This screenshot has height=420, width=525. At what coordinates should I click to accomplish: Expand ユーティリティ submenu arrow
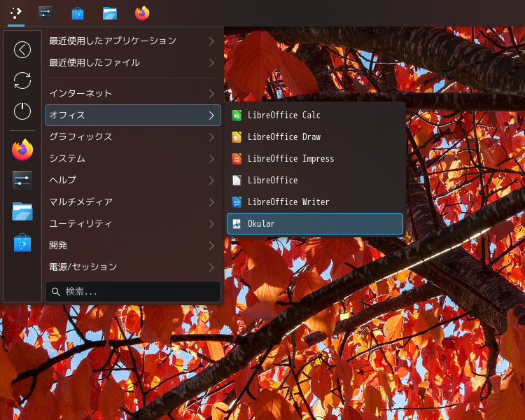(x=211, y=224)
